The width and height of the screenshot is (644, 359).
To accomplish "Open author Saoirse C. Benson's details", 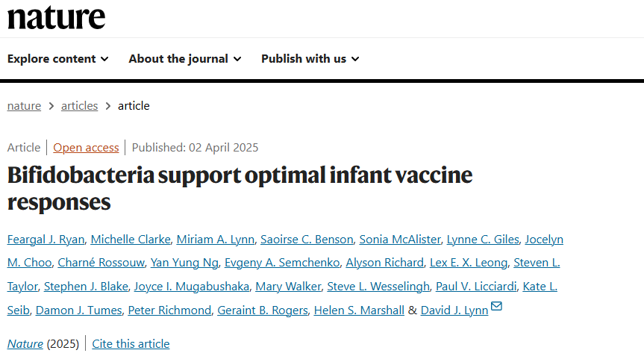I will tap(307, 240).
